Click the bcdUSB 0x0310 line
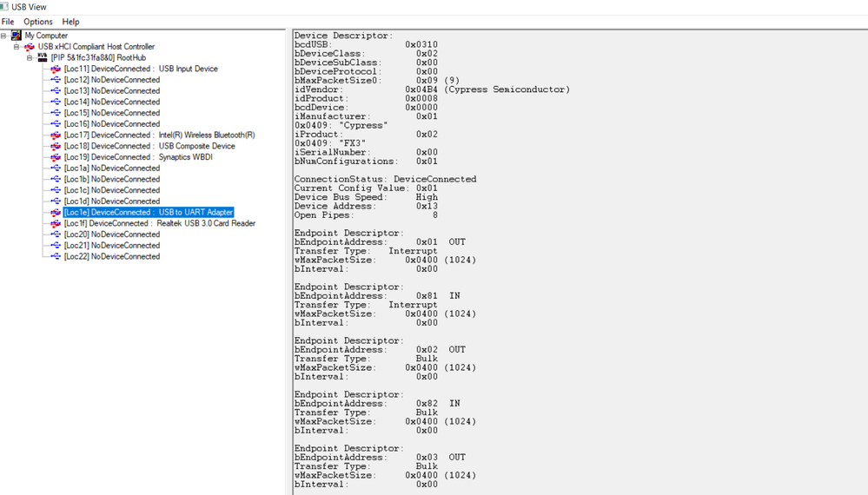868x495 pixels. (366, 45)
